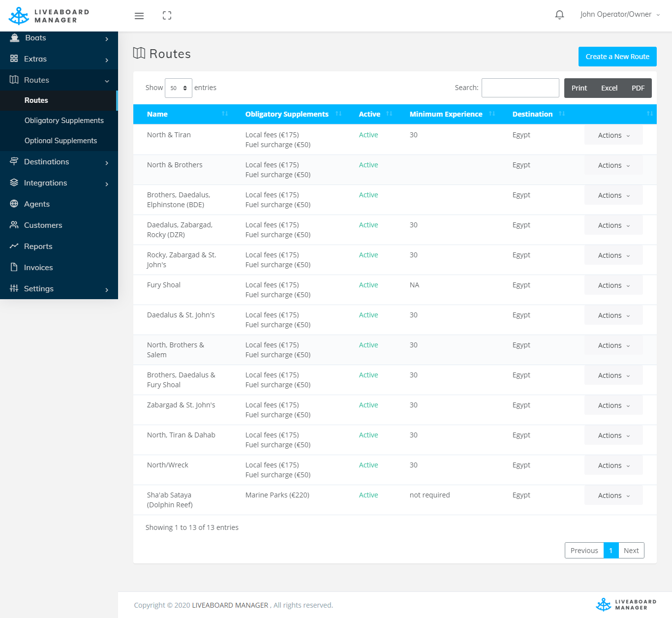Image resolution: width=672 pixels, height=618 pixels.
Task: Open the entries-per-page dropdown
Action: 178,88
